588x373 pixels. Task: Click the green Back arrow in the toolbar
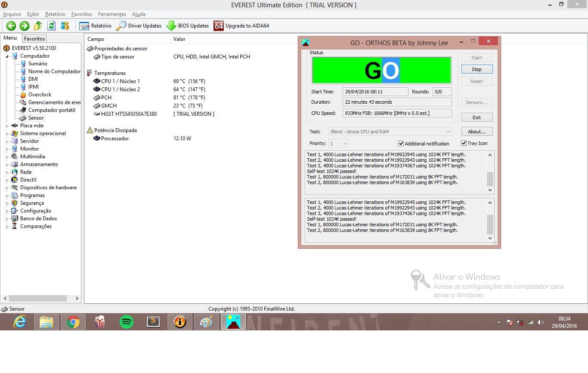pos(11,26)
